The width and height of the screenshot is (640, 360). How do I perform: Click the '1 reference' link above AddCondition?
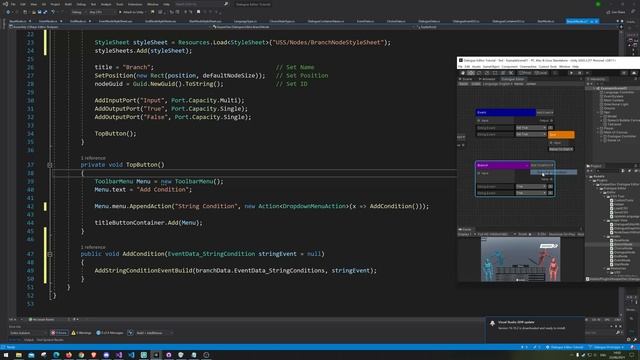[x=93, y=247]
